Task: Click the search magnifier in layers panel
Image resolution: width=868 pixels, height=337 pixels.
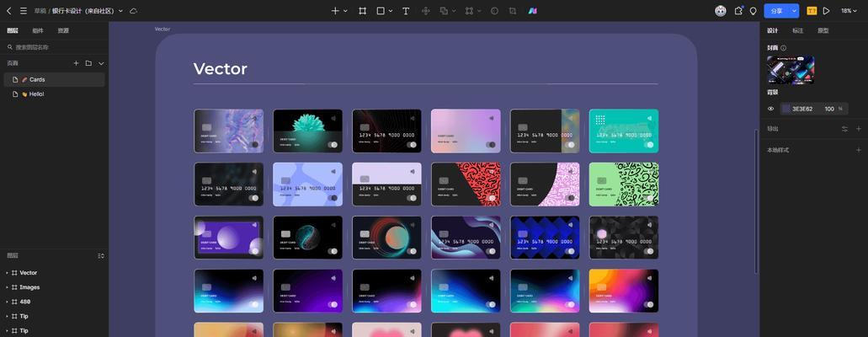Action: [x=10, y=47]
